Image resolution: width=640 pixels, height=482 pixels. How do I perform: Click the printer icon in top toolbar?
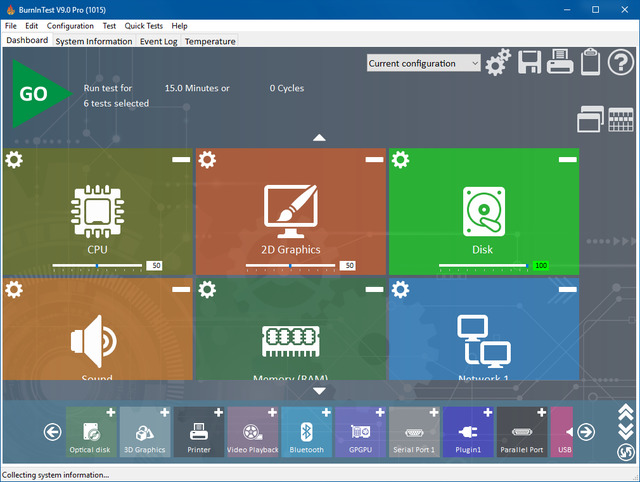tap(560, 63)
